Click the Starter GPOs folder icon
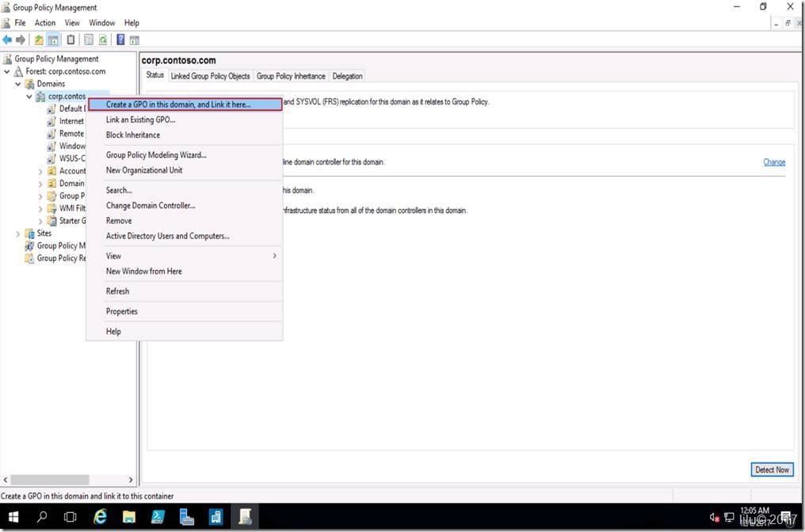The image size is (805, 532). 52,221
